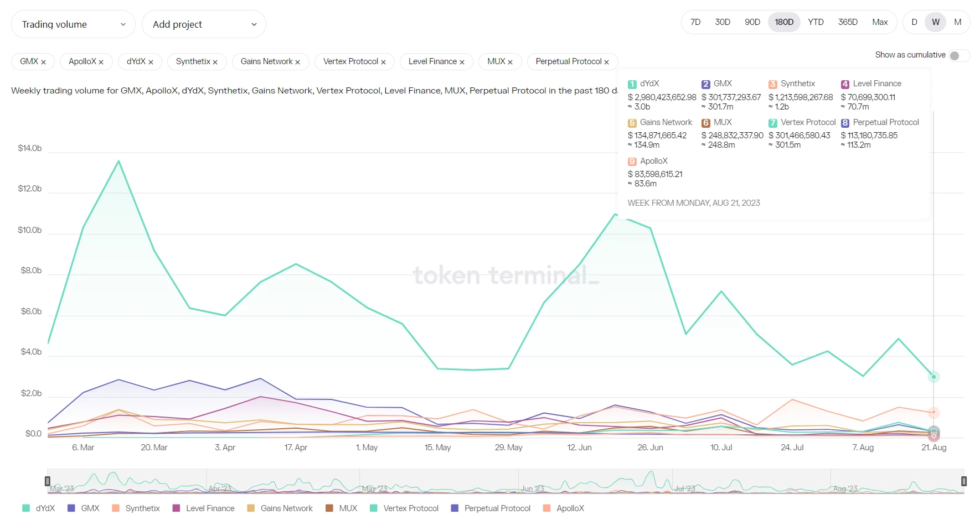Image resolution: width=980 pixels, height=520 pixels.
Task: Remove Synthetix chip via its x icon
Action: click(215, 62)
